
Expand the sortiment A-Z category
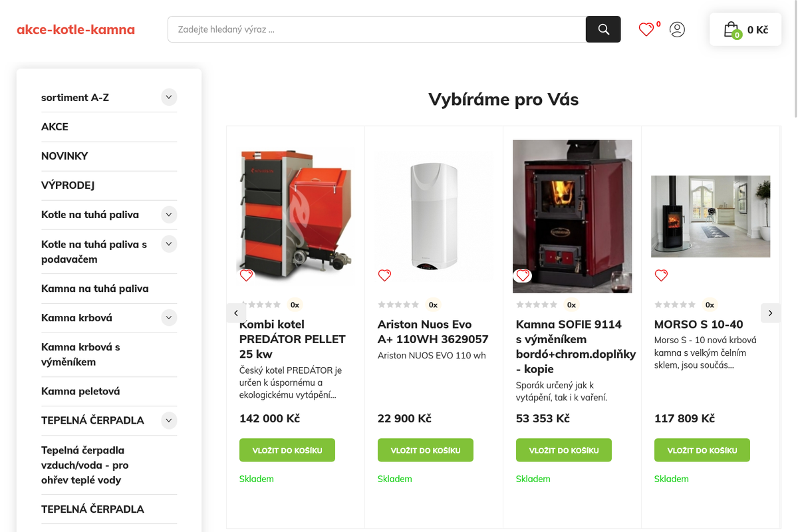[169, 97]
